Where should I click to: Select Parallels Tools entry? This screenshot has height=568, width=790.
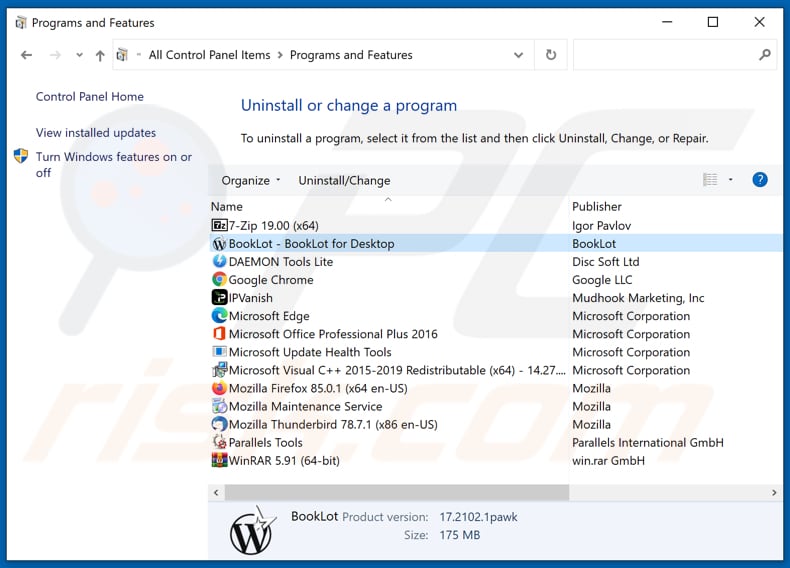(x=496, y=443)
